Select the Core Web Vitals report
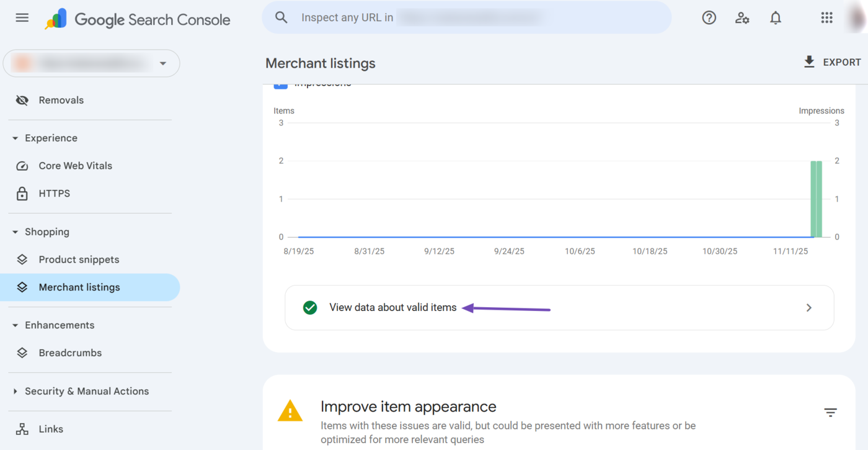Screen dimensions: 868x450 coord(75,165)
